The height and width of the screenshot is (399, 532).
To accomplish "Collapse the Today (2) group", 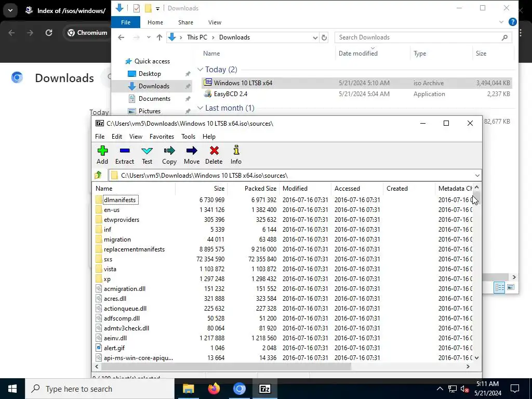I will point(200,70).
